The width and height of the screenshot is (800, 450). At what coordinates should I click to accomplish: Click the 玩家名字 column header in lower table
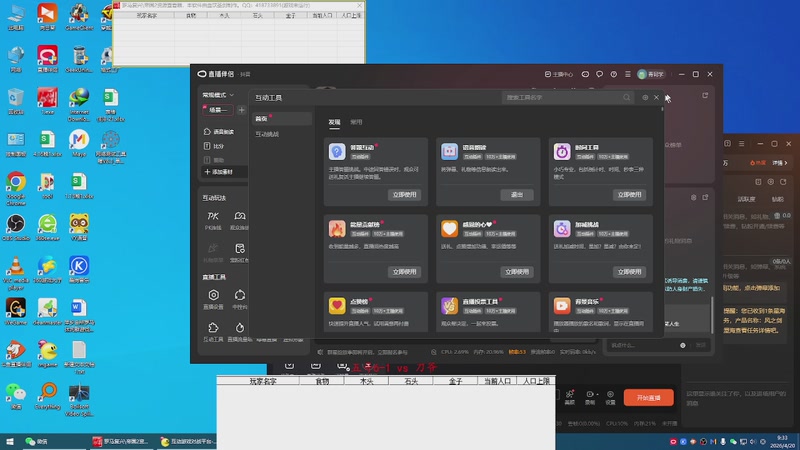pos(263,381)
